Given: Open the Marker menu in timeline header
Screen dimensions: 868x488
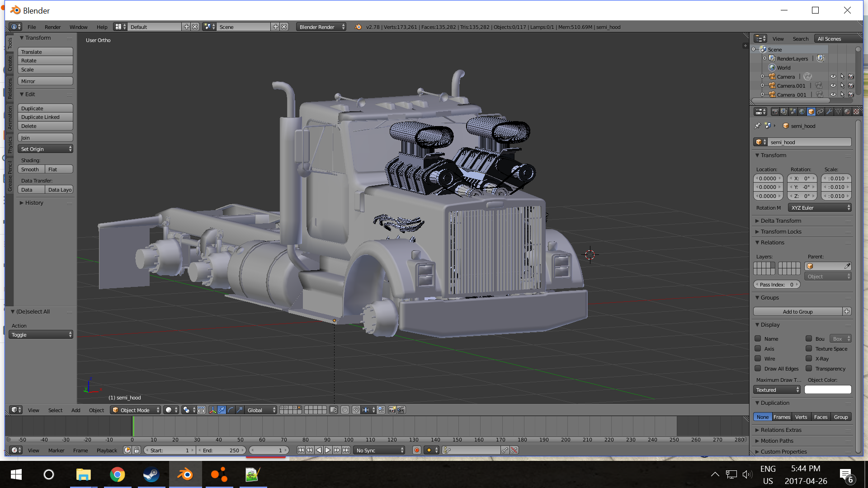Looking at the screenshot, I should coord(56,450).
